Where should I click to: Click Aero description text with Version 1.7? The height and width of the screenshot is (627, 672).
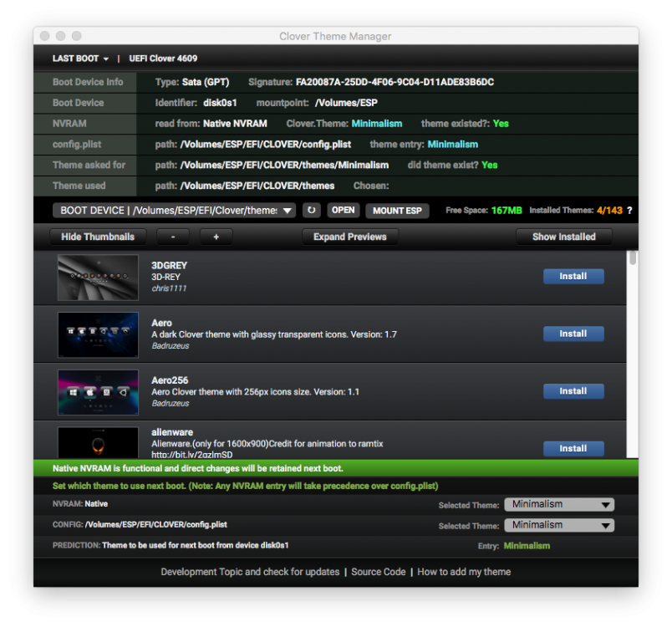point(274,334)
